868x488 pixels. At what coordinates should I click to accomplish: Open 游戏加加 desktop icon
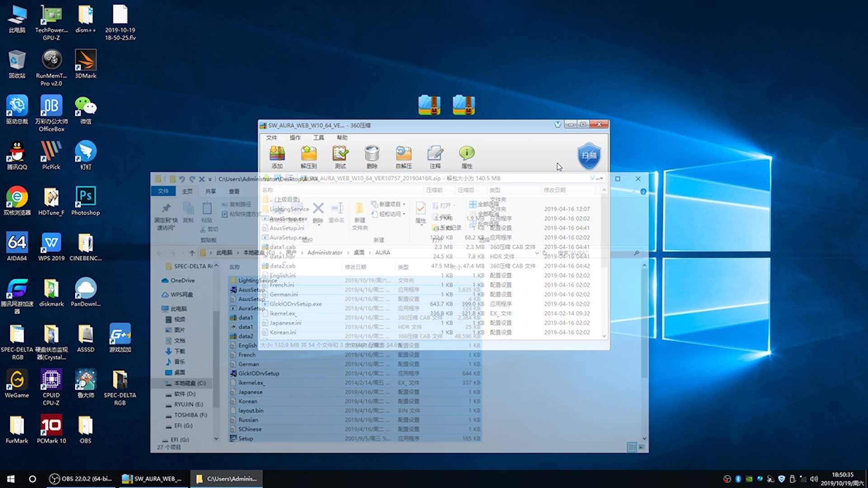pos(120,338)
